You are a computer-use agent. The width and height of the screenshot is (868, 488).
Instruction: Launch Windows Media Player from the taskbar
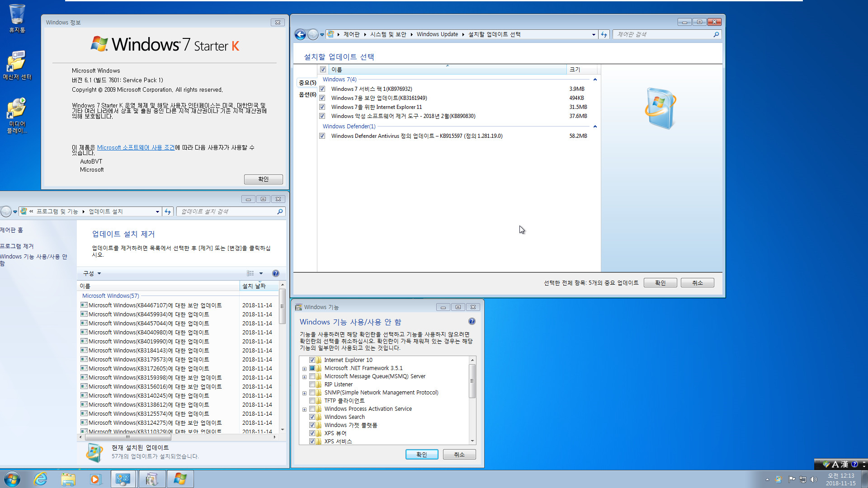(95, 479)
